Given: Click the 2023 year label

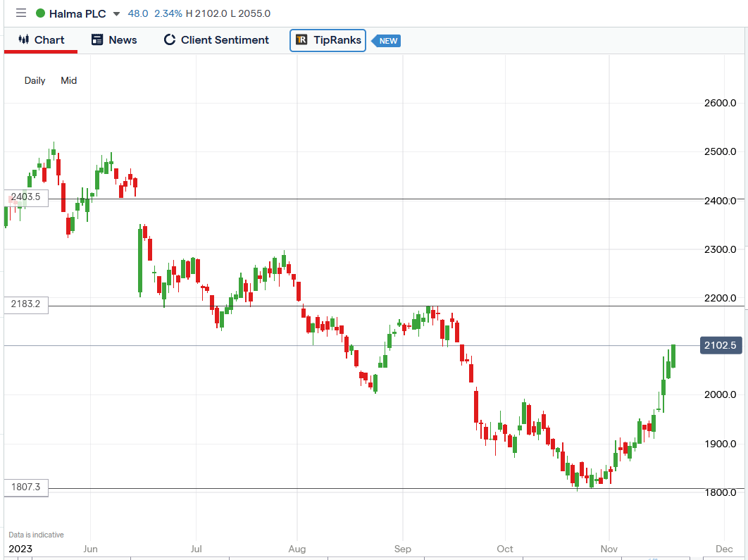Looking at the screenshot, I should [20, 549].
